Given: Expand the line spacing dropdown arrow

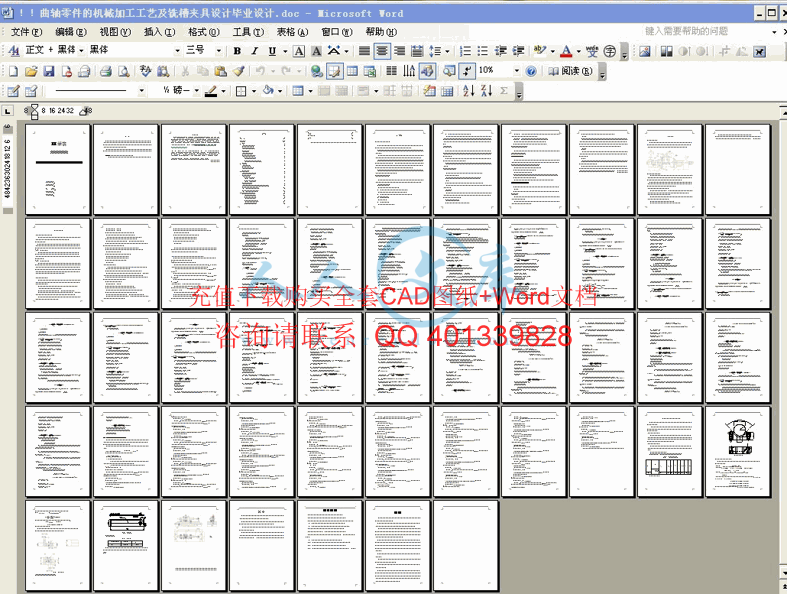Looking at the screenshot, I should [x=447, y=51].
